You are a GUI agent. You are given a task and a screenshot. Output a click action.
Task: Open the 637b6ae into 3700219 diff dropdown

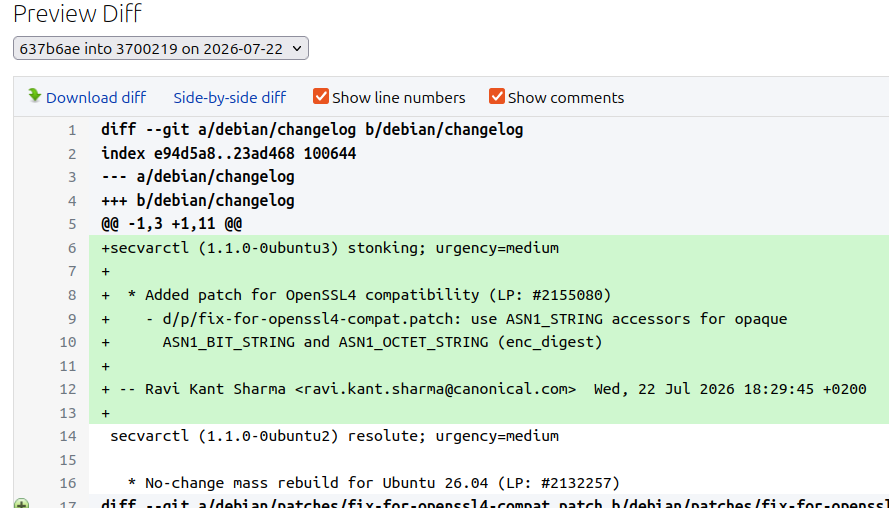[x=161, y=48]
